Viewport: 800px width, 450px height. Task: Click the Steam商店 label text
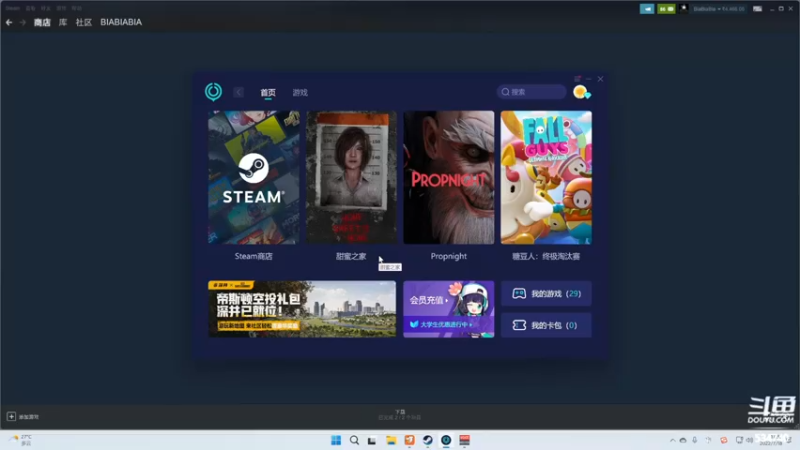254,256
